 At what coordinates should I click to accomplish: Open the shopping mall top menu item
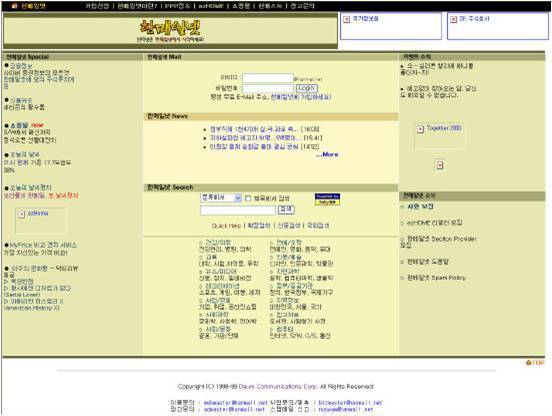241,6
